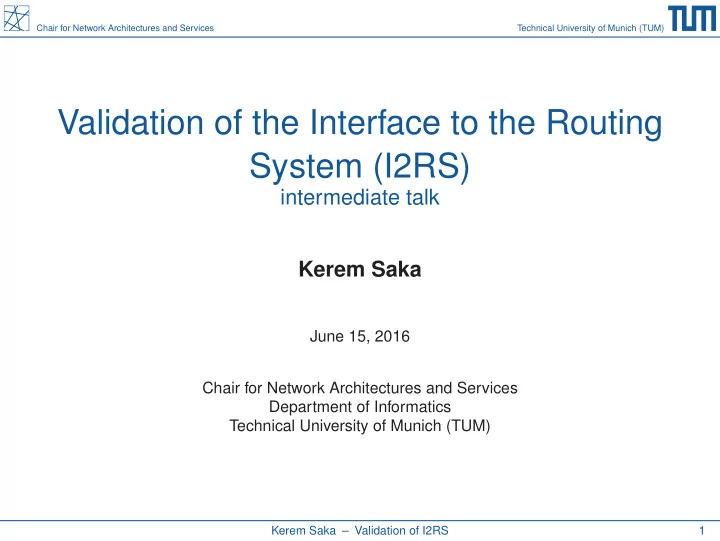The height and width of the screenshot is (541, 720).
Task: Click the title line 'System (I2RS)'
Action: 360,165
